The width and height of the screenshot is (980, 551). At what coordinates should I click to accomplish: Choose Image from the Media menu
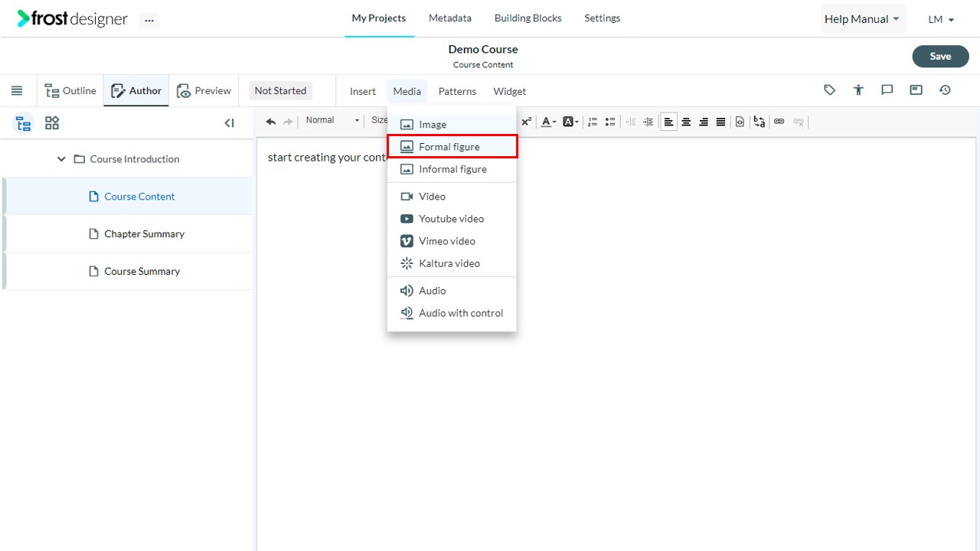pyautogui.click(x=452, y=124)
